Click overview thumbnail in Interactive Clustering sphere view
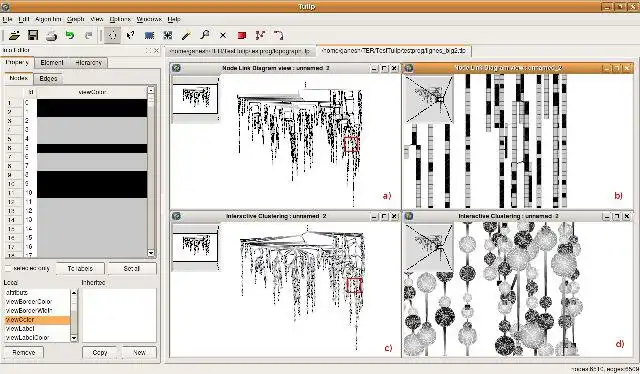640x374 pixels. click(429, 247)
